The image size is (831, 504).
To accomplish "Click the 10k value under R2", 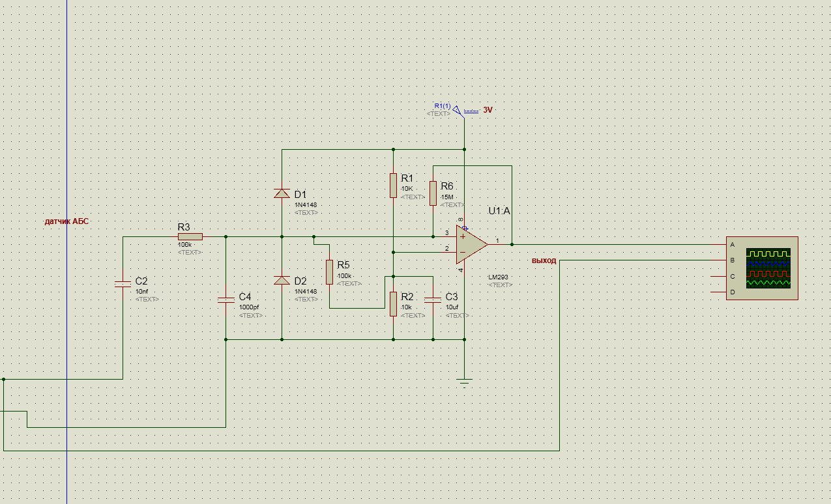I will (x=407, y=307).
